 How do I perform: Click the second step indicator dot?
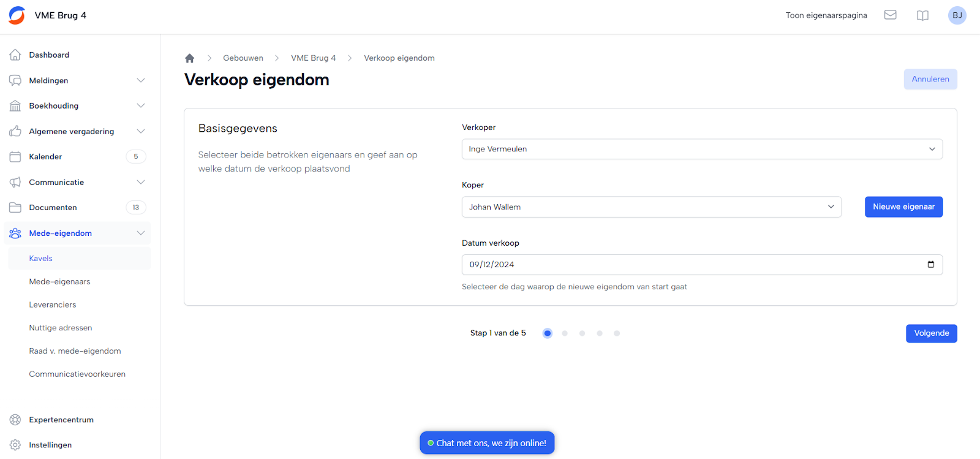coord(565,333)
